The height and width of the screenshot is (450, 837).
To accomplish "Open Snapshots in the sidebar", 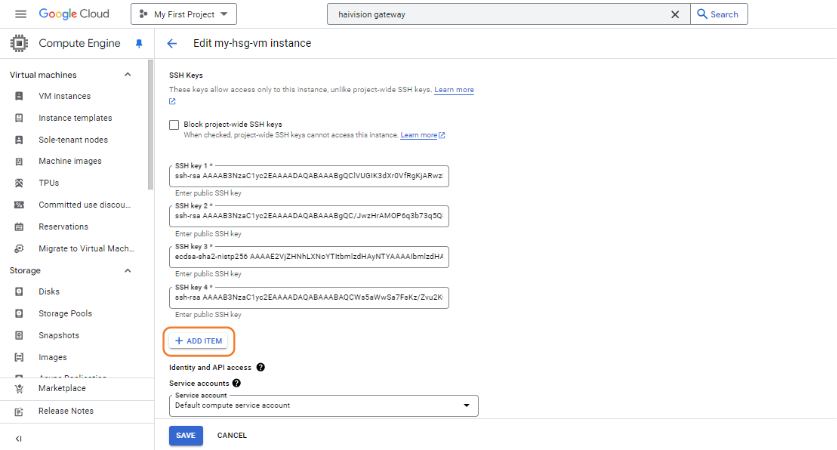I will pyautogui.click(x=58, y=335).
